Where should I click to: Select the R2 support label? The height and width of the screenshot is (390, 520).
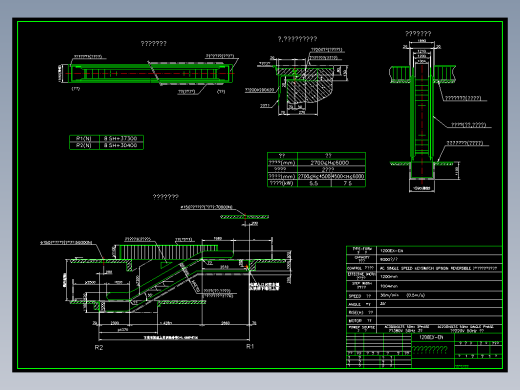click(99, 348)
